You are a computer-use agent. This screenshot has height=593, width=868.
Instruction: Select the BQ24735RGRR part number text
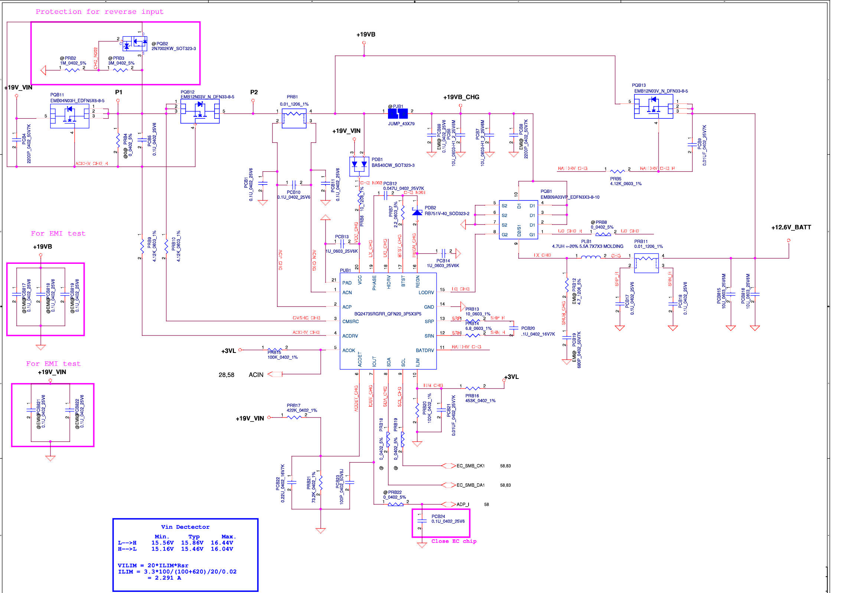click(x=388, y=314)
